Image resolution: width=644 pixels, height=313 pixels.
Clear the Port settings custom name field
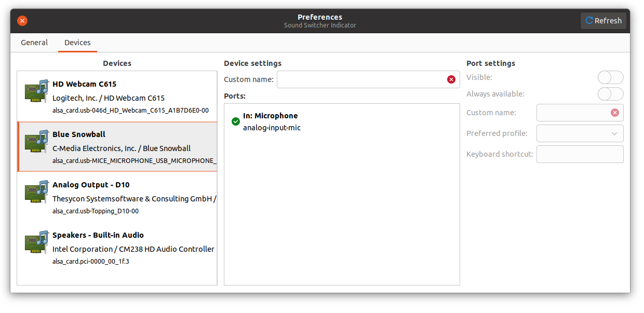point(615,113)
